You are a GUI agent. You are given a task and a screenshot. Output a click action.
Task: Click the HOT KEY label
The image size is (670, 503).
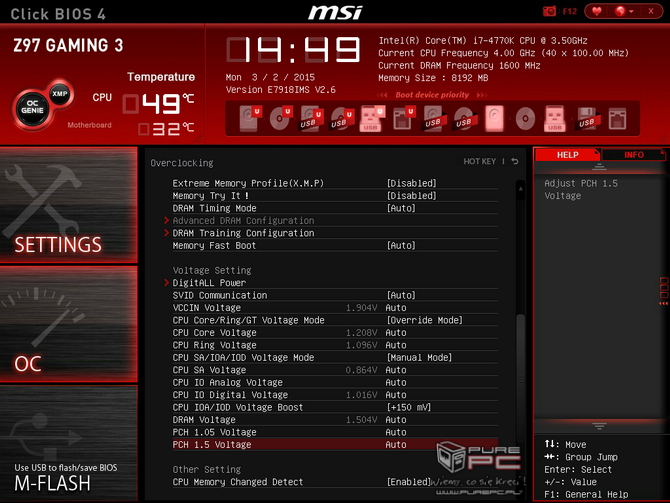(x=479, y=162)
